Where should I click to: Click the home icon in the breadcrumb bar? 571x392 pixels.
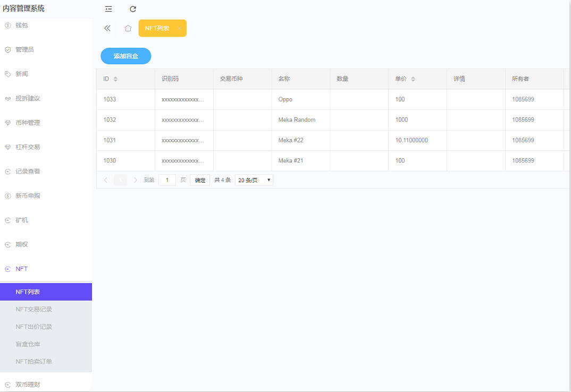(128, 28)
